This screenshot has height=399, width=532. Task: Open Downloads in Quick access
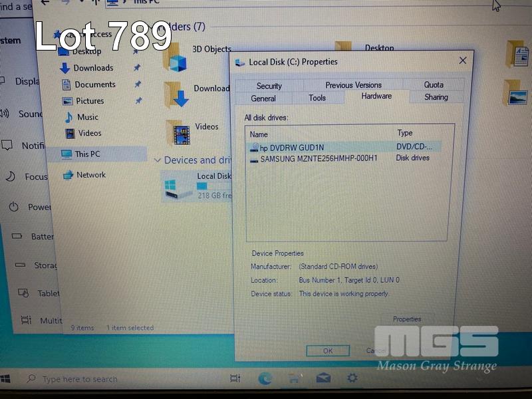coord(93,68)
